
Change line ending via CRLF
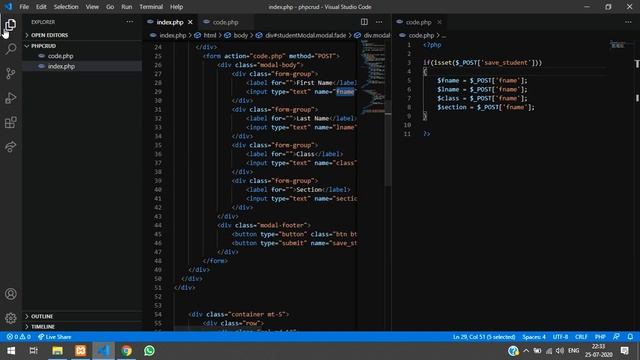pyautogui.click(x=581, y=337)
